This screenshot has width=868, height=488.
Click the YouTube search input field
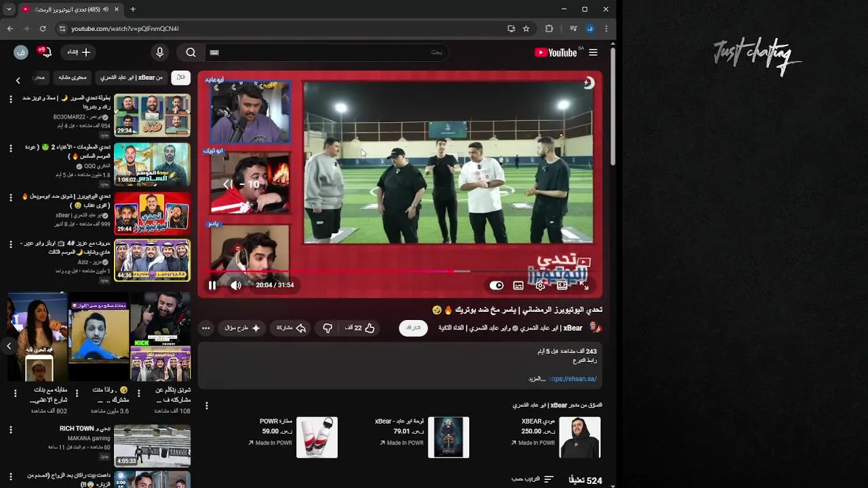(325, 52)
